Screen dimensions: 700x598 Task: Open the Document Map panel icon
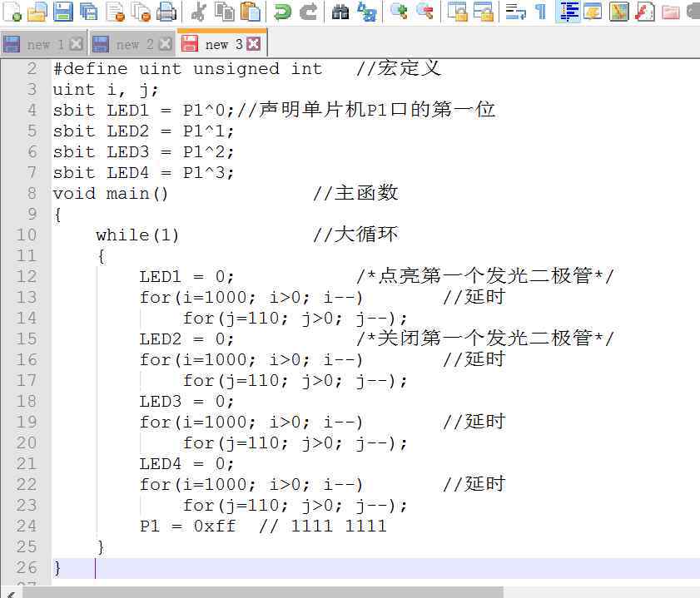pyautogui.click(x=618, y=11)
